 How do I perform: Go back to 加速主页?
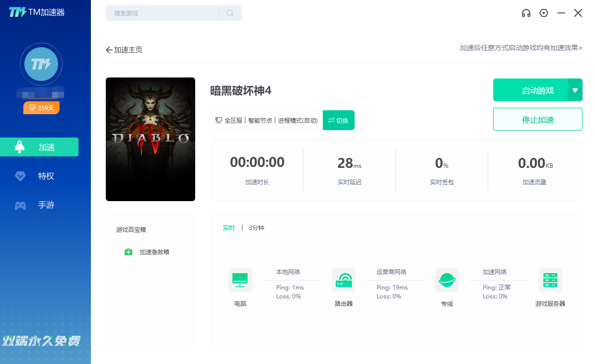pos(124,50)
